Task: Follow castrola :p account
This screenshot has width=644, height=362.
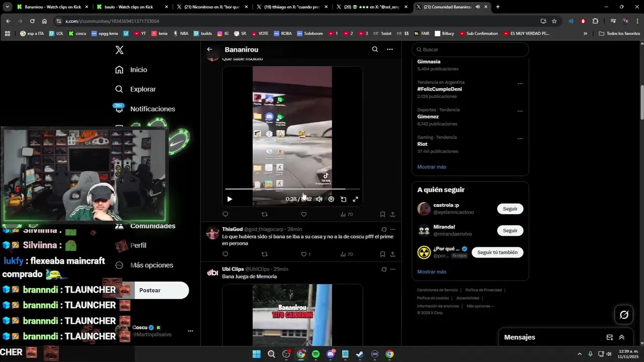Action: pyautogui.click(x=510, y=209)
